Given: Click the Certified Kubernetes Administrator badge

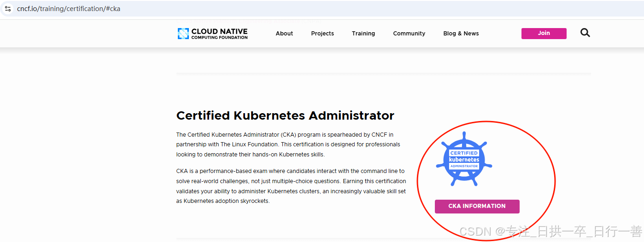Looking at the screenshot, I should (x=464, y=159).
